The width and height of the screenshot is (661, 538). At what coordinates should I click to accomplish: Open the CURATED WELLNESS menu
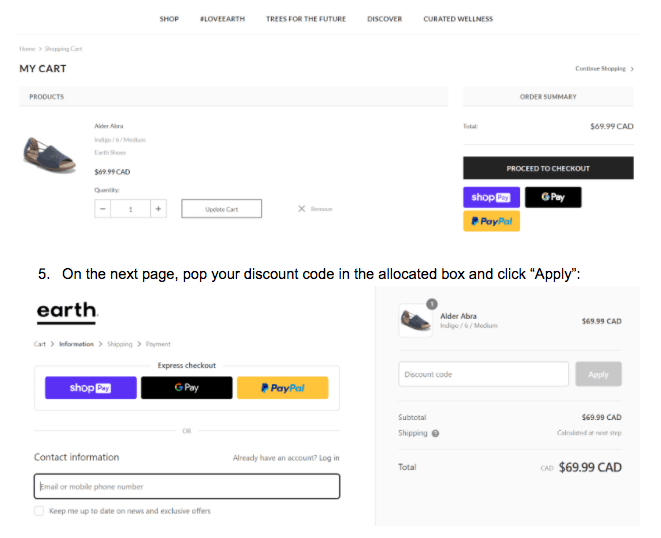click(x=457, y=19)
